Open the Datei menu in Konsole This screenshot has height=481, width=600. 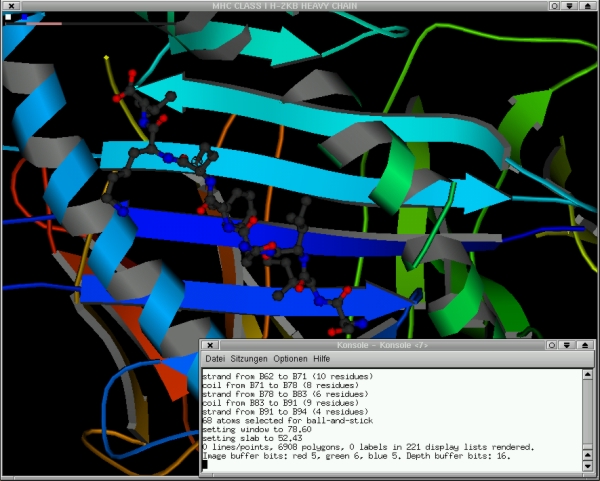(x=215, y=358)
